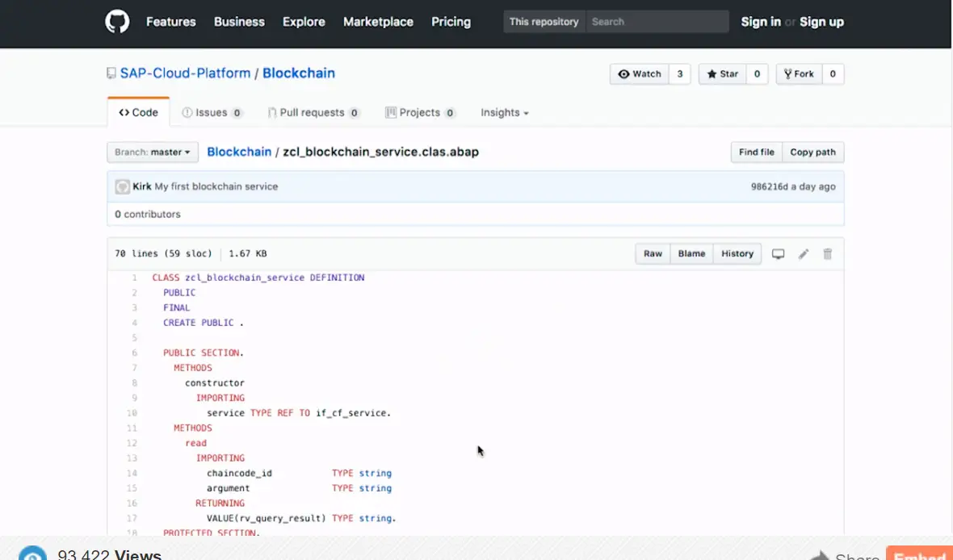
Task: Select code line number 14
Action: click(x=132, y=473)
